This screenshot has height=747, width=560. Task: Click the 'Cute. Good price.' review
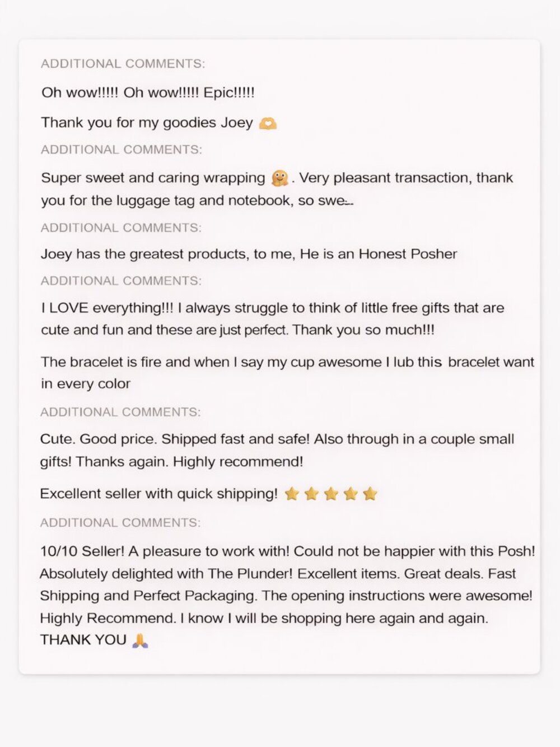(277, 450)
